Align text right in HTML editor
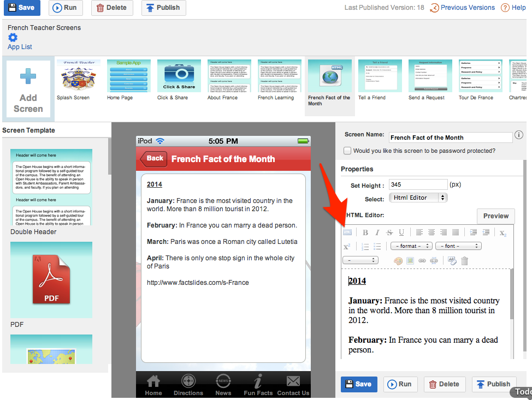 tap(444, 232)
